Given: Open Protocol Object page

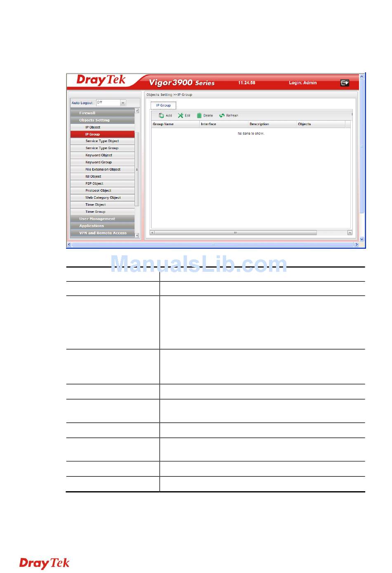Looking at the screenshot, I should (102, 190).
